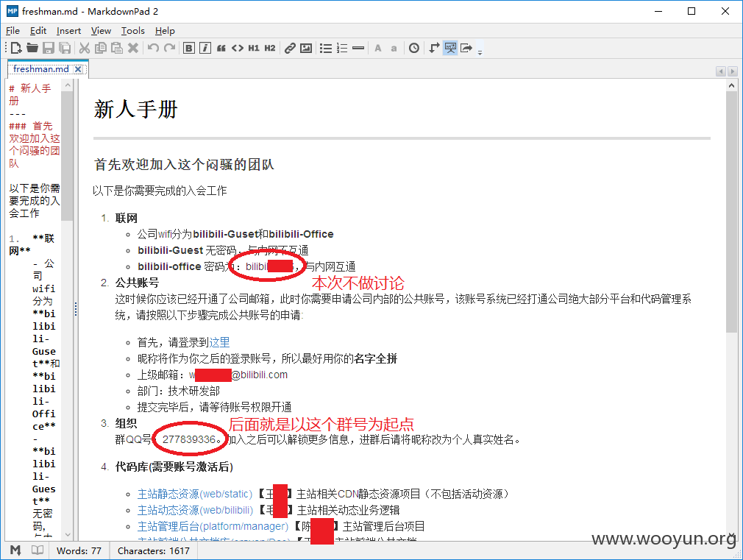Click tab strip right scroll arrow
743x560 pixels.
tap(733, 71)
